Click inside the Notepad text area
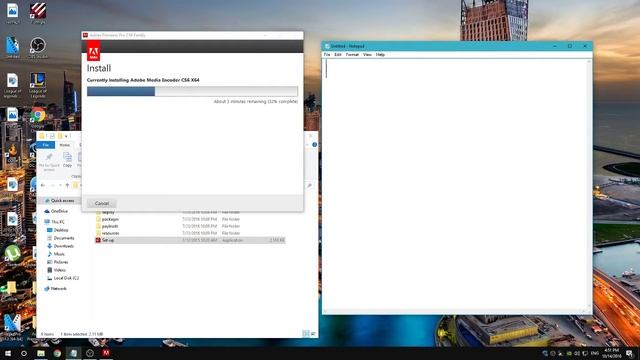Image resolution: width=640 pixels, height=360 pixels. coord(455,184)
